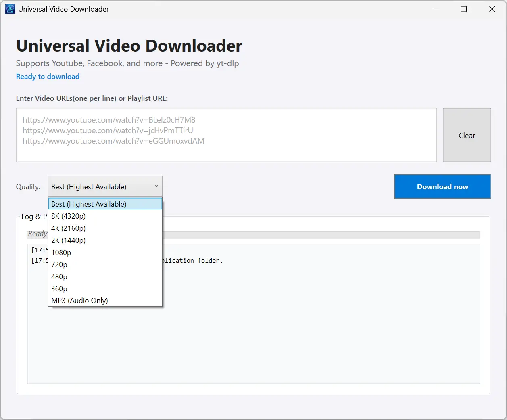The image size is (507, 420).
Task: Maximize the Universal Video Downloader window
Action: click(x=464, y=9)
